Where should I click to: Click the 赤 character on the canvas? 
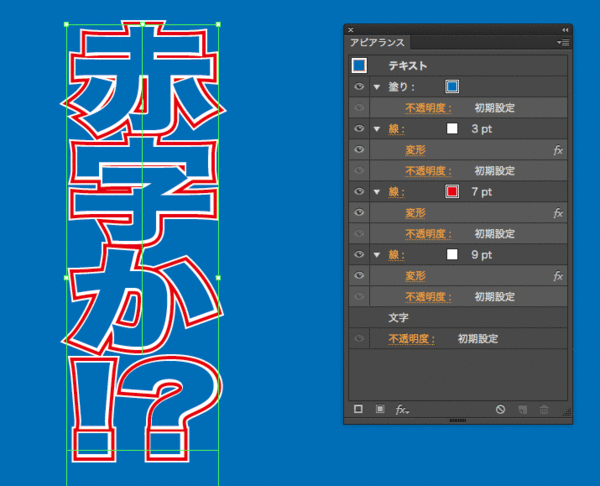coord(142,78)
